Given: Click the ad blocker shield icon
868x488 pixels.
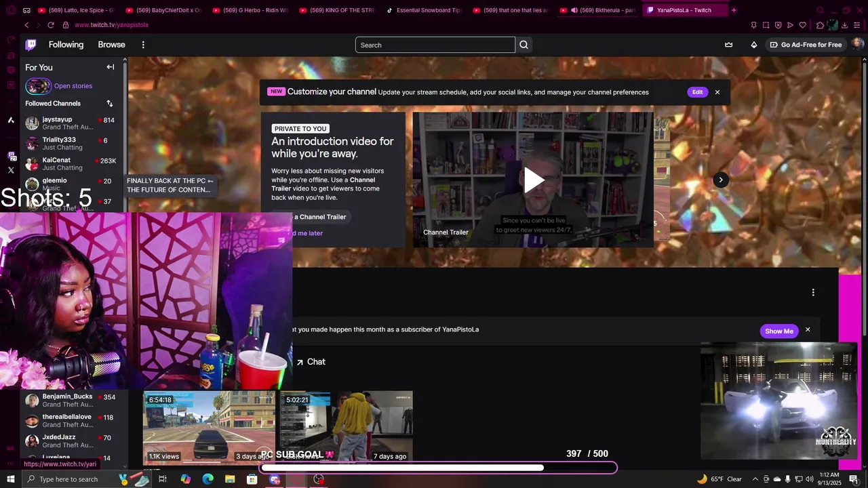Looking at the screenshot, I should pos(778,25).
